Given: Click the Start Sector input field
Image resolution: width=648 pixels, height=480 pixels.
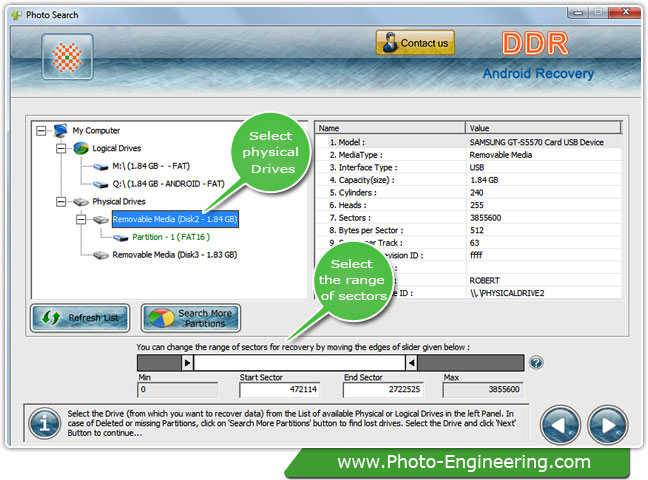Looking at the screenshot, I should (279, 390).
